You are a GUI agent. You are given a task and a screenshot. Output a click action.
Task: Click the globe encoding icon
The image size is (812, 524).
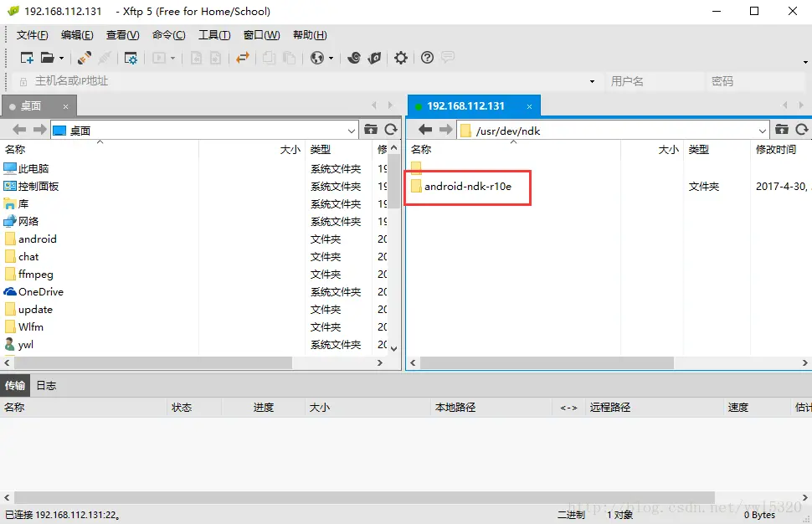[x=317, y=58]
